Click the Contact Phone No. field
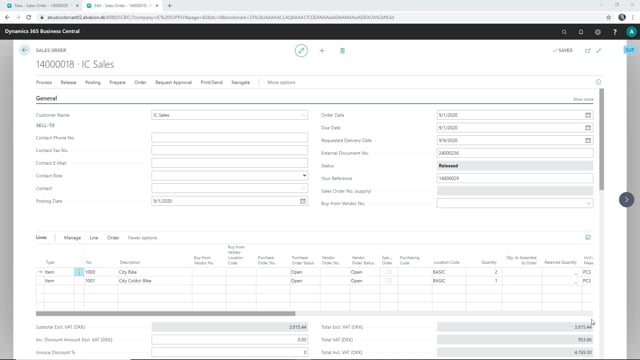This screenshot has height=360, width=640. tap(229, 138)
